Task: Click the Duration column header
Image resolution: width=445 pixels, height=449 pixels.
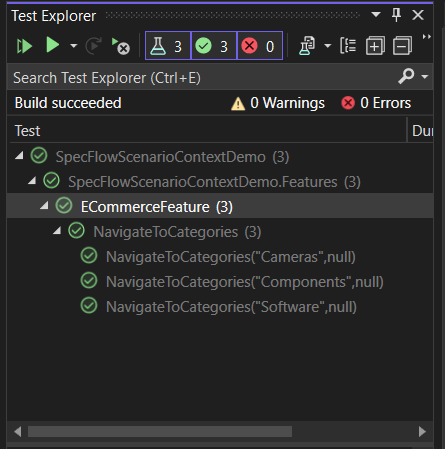Action: pos(421,131)
